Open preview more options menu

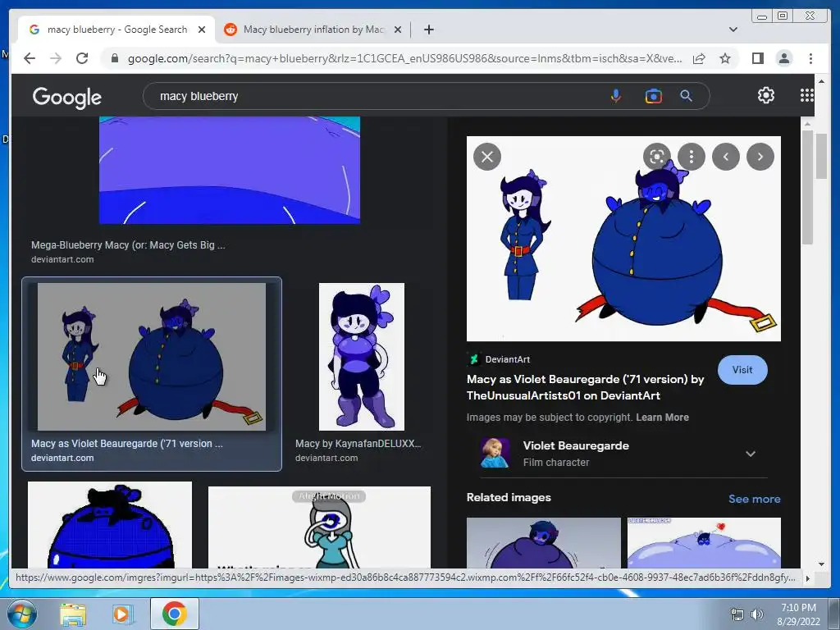click(x=691, y=157)
